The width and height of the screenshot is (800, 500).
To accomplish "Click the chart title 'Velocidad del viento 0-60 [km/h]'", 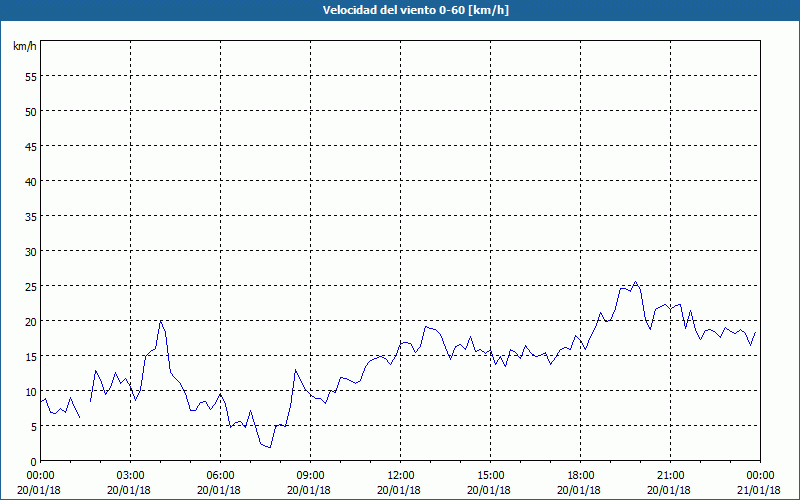I will click(416, 10).
